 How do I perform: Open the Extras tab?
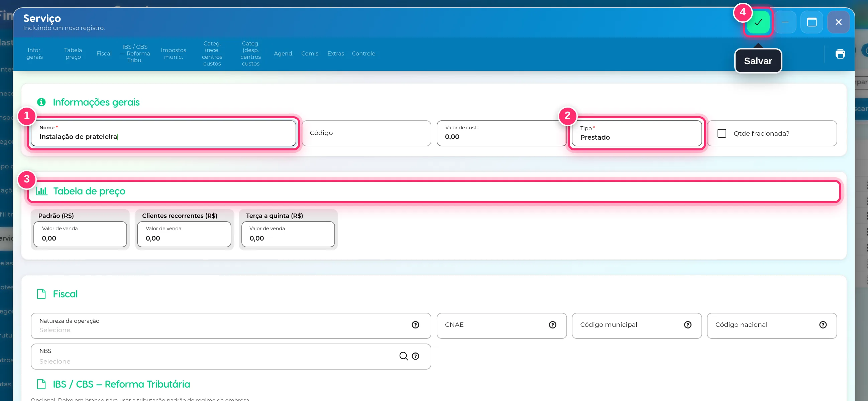click(336, 53)
